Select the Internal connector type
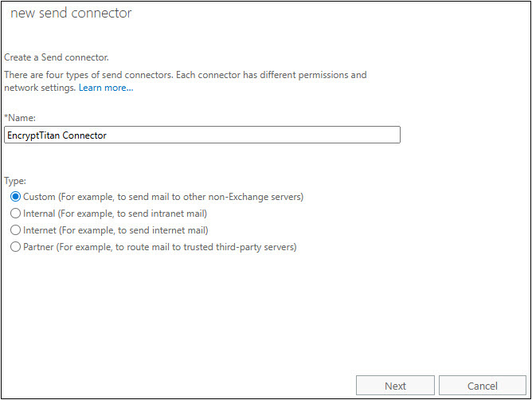Image resolution: width=532 pixels, height=400 pixels. pos(15,214)
